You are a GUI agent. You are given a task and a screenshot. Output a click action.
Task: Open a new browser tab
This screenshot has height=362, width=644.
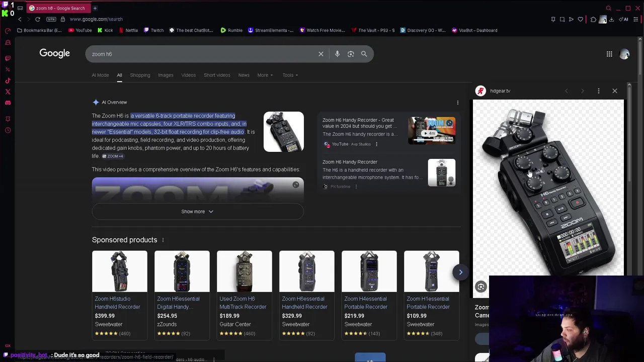point(95,8)
